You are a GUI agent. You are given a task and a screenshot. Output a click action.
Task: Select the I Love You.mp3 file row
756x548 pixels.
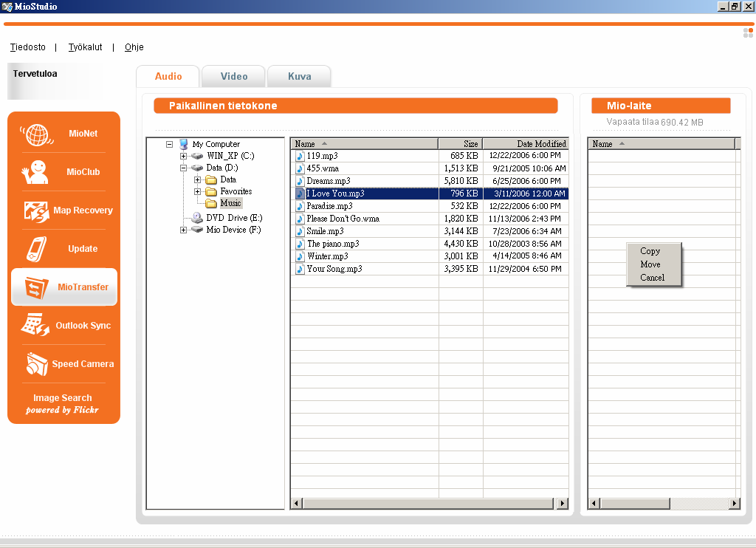pyautogui.click(x=430, y=193)
